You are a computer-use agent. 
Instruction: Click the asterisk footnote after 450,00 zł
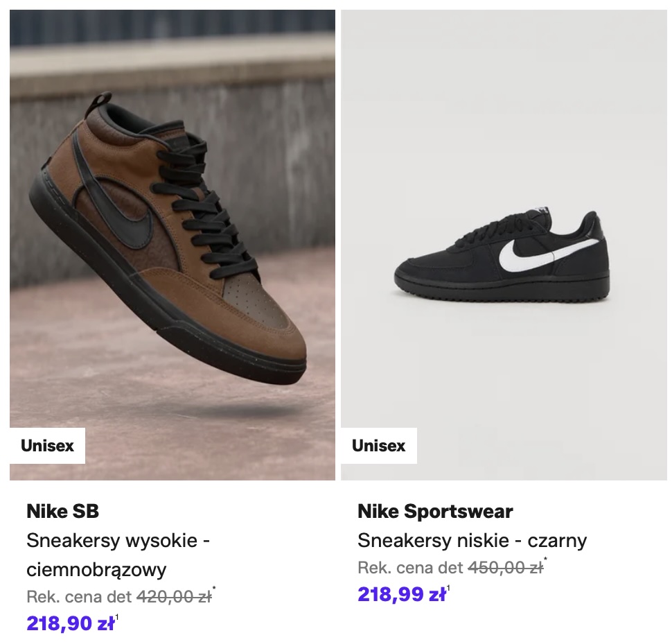point(546,560)
